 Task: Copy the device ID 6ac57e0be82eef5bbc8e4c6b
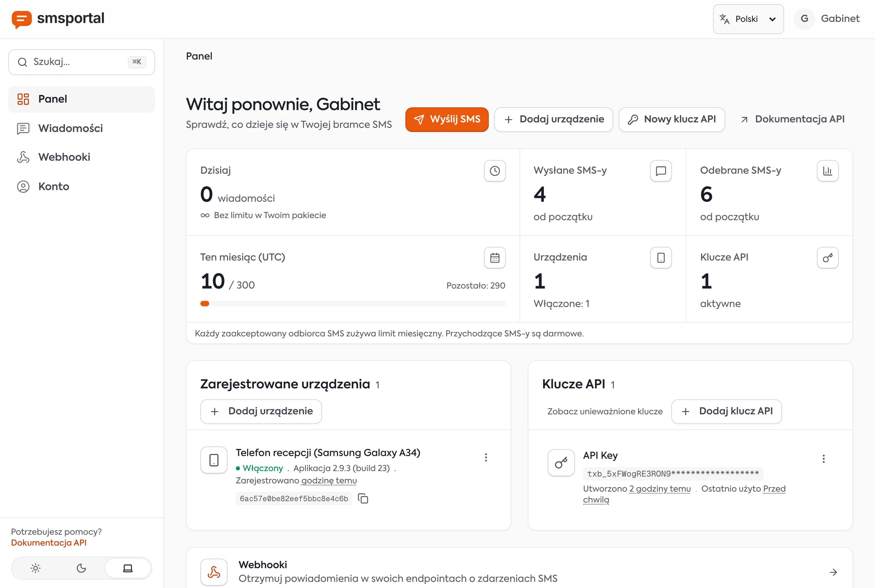click(363, 498)
